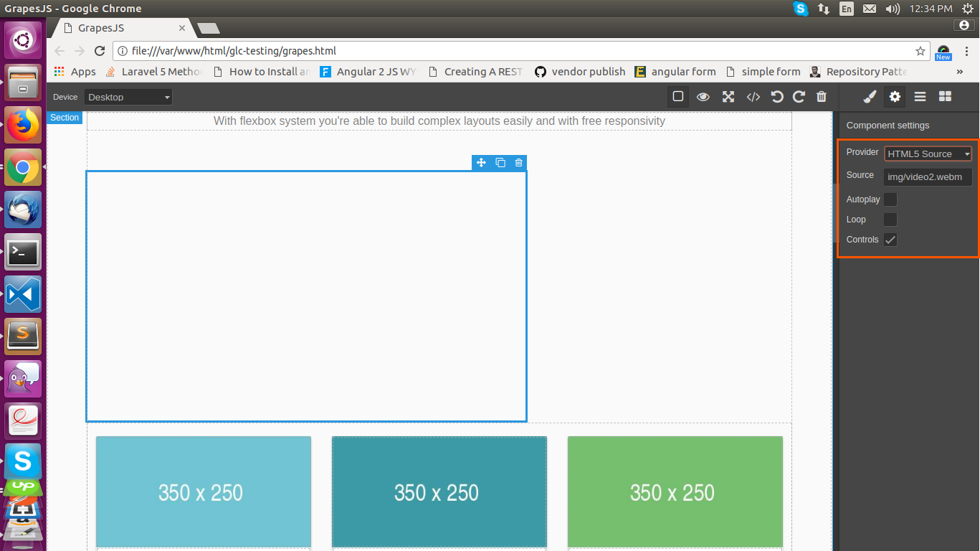Screen dimensions: 980x551
Task: Open the Provider dropdown
Action: (x=928, y=154)
